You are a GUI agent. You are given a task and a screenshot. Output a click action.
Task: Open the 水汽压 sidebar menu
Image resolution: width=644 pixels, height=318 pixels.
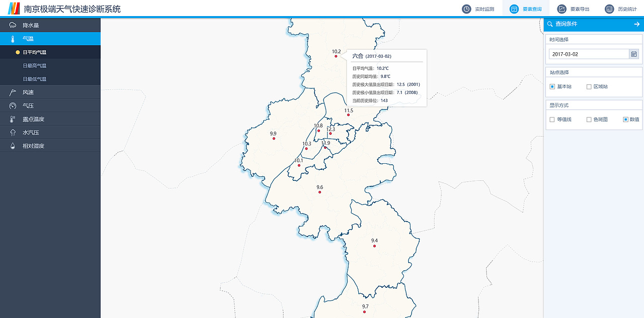pos(50,133)
